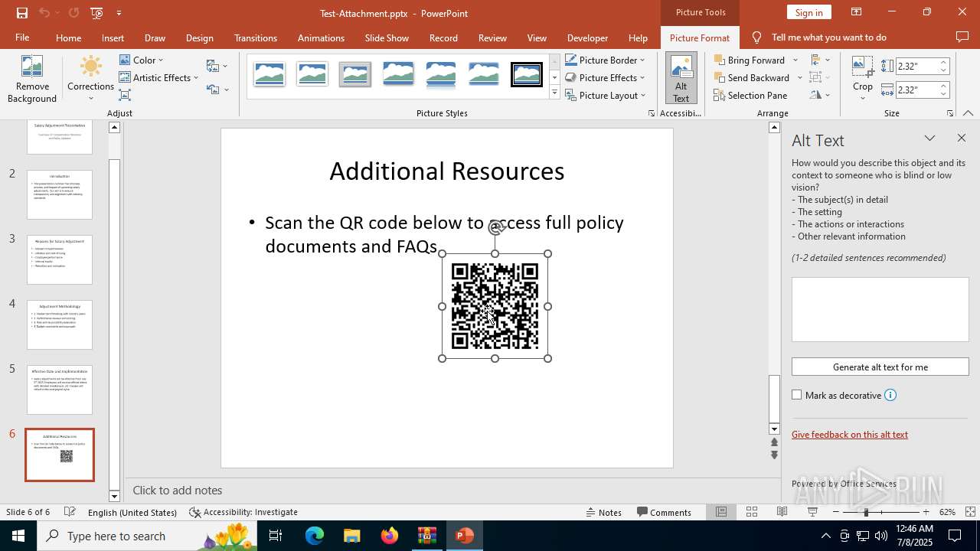Toggle the Comments pane in status bar
Image resolution: width=980 pixels, height=551 pixels.
(664, 512)
